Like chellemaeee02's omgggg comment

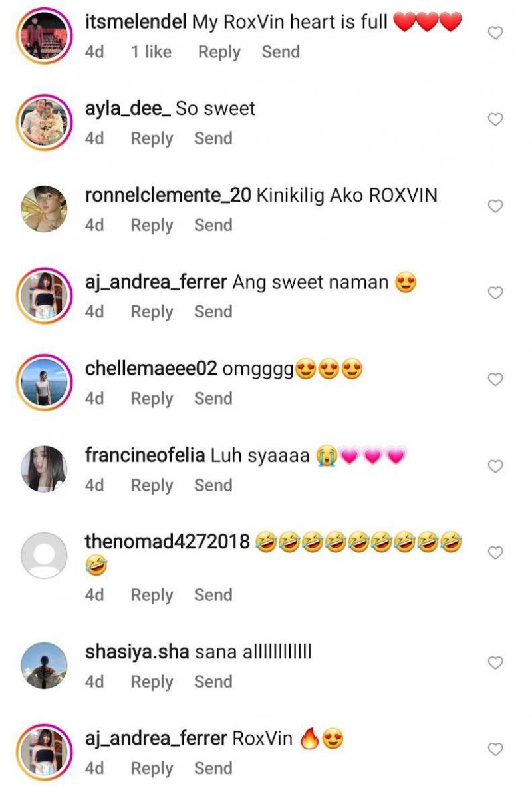tap(495, 380)
